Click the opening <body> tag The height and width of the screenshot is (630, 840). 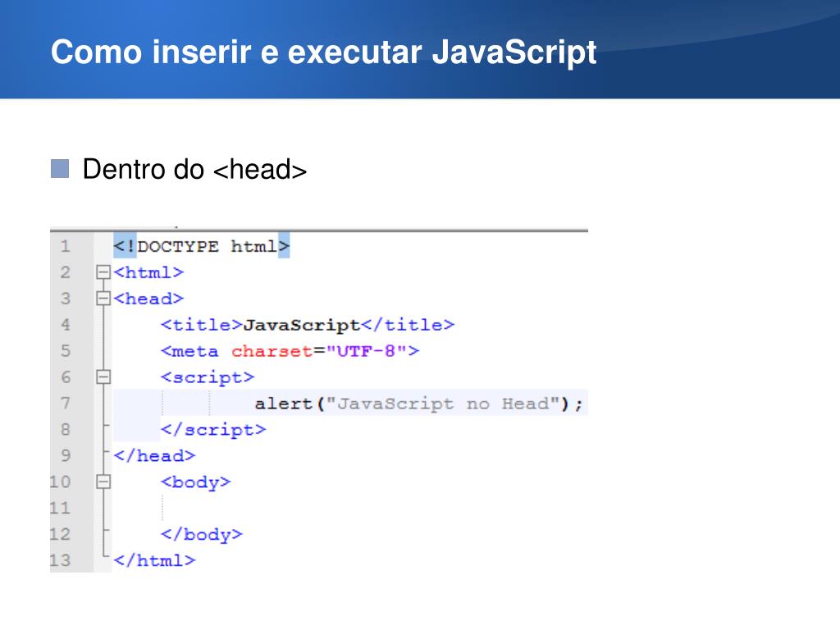(x=195, y=482)
